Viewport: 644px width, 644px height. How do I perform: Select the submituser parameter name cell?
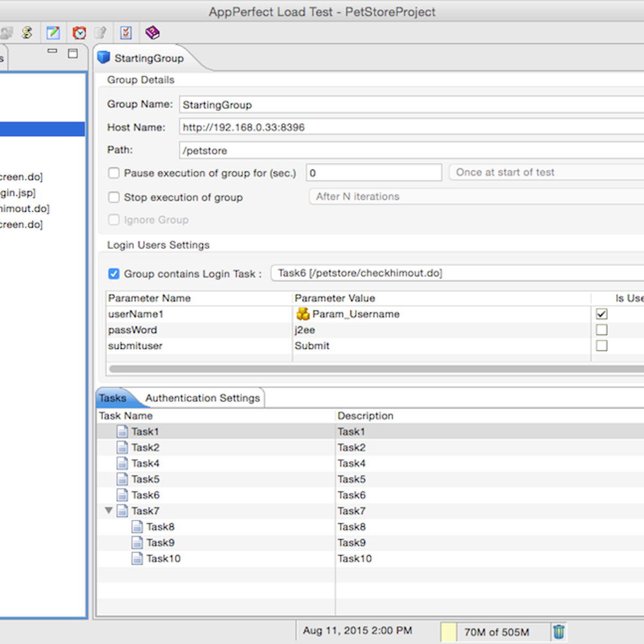(x=199, y=346)
